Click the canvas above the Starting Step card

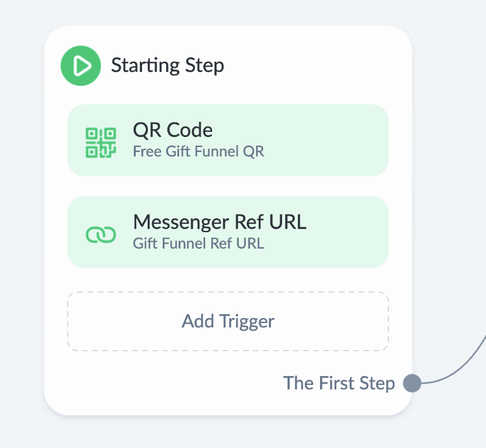(227, 13)
